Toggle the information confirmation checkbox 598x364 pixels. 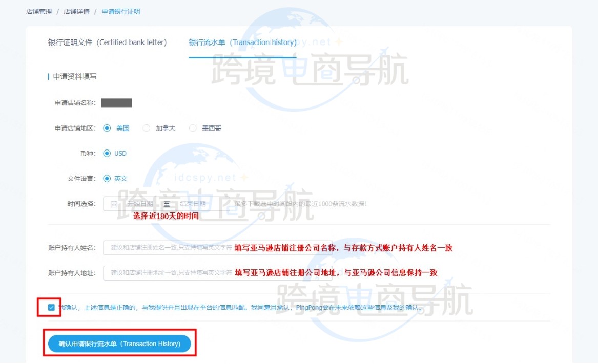[x=51, y=308]
